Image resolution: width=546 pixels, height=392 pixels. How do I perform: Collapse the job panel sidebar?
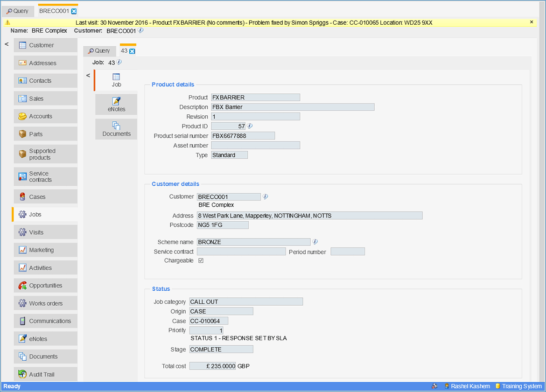pyautogui.click(x=88, y=75)
